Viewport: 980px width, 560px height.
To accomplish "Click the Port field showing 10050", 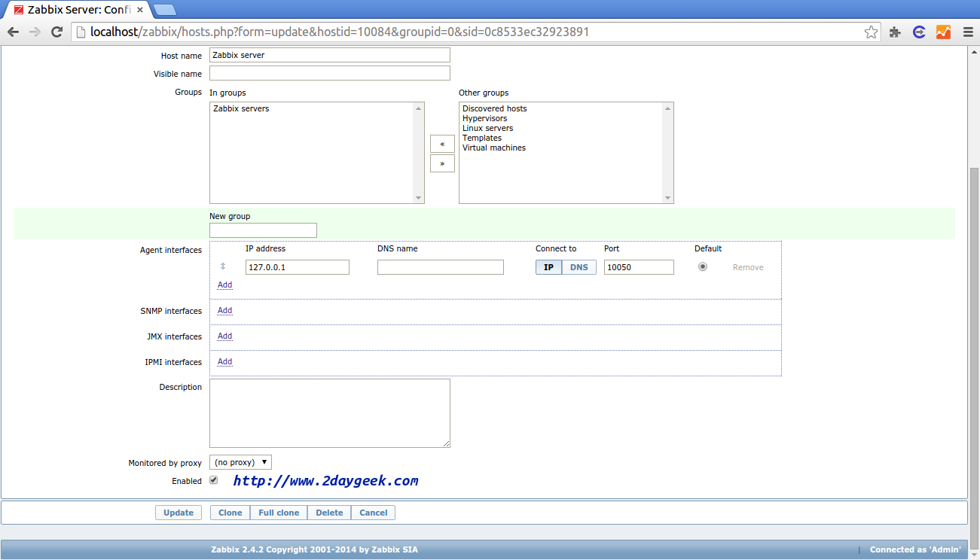I will pyautogui.click(x=639, y=267).
